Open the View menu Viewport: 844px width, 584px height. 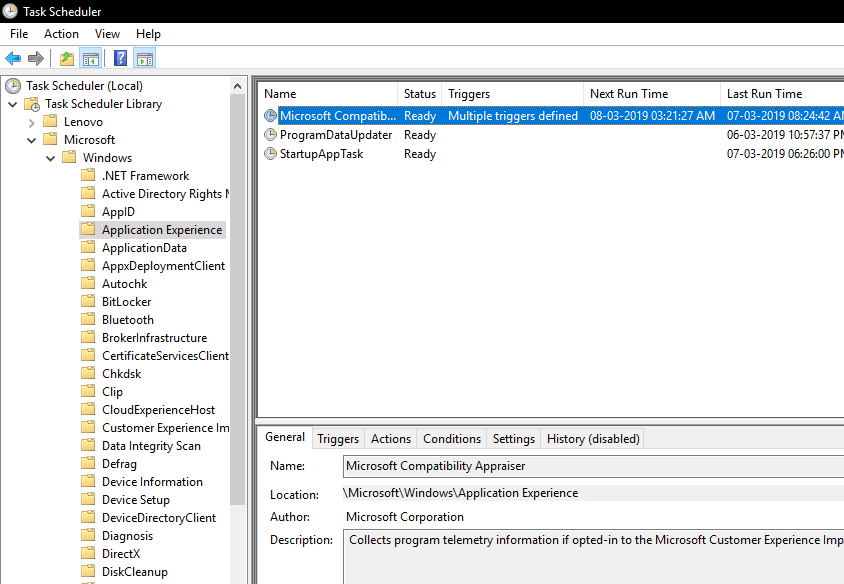(x=107, y=34)
